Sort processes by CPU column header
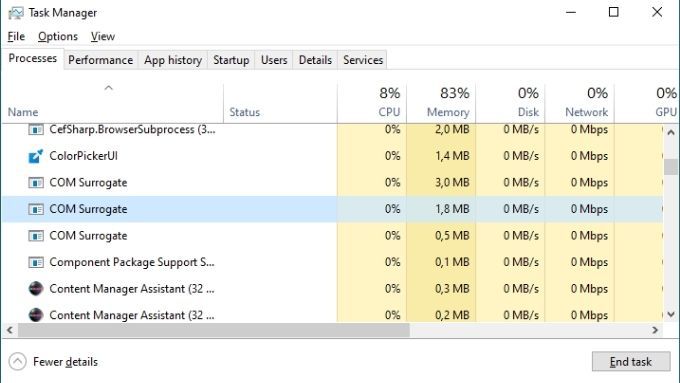680x383 pixels. click(x=372, y=102)
